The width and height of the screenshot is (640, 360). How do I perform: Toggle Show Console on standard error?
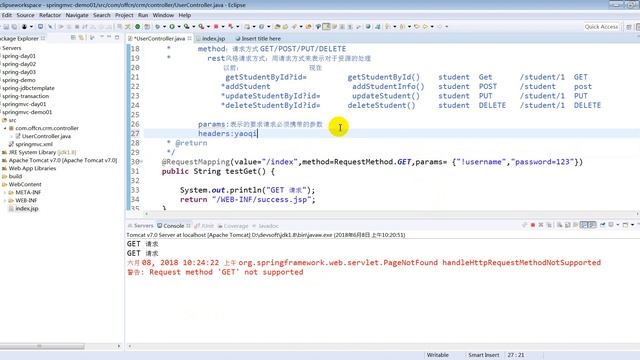(x=592, y=225)
